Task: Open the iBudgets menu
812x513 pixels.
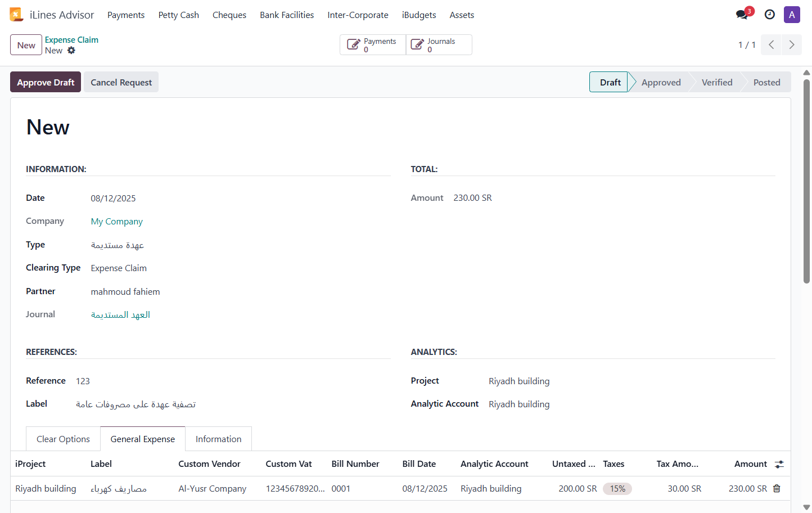Action: coord(419,15)
